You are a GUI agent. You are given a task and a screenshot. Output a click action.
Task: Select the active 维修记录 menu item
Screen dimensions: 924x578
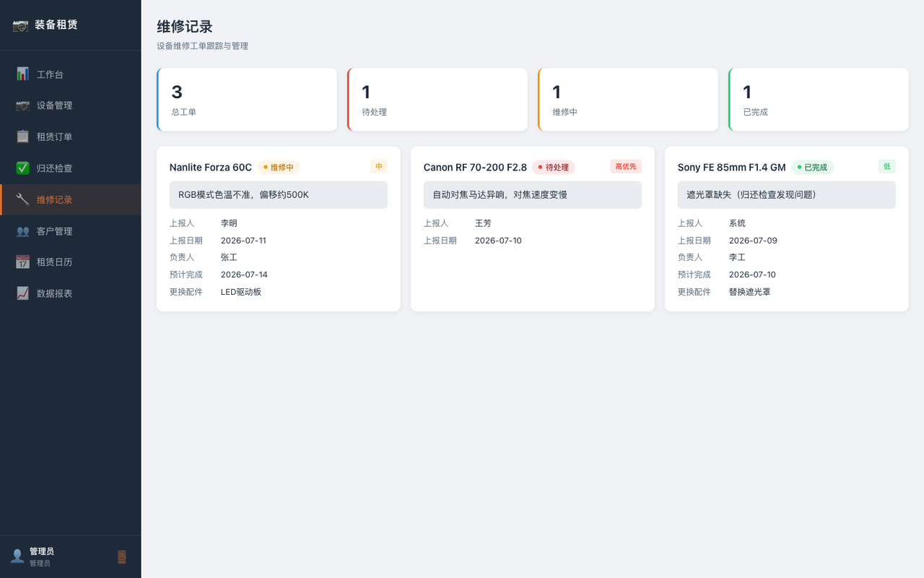pos(71,199)
